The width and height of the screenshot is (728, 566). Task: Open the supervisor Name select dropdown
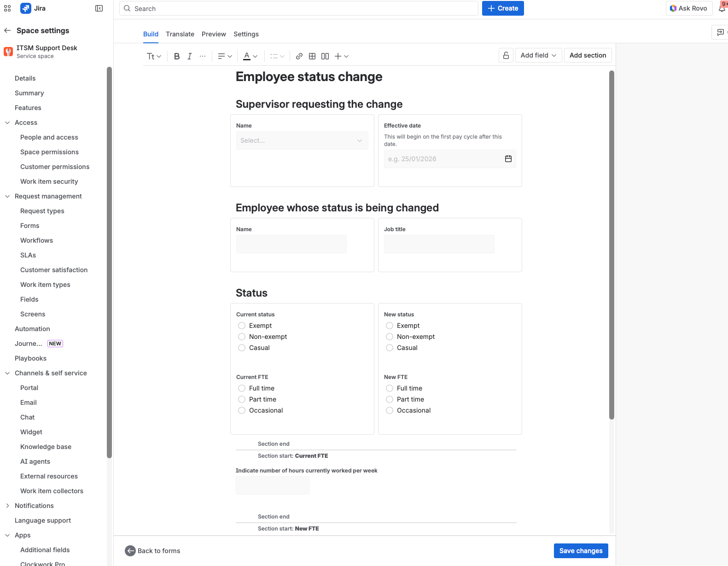pyautogui.click(x=302, y=140)
